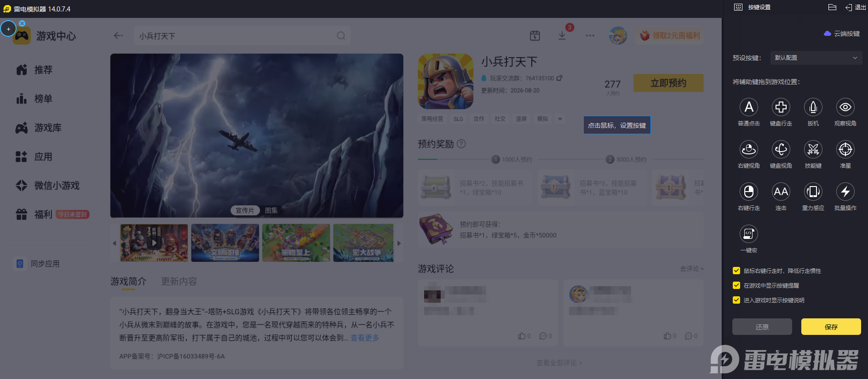Viewport: 868px width, 379px height.
Task: Pick the 右键行走 mouse tool
Action: [749, 192]
